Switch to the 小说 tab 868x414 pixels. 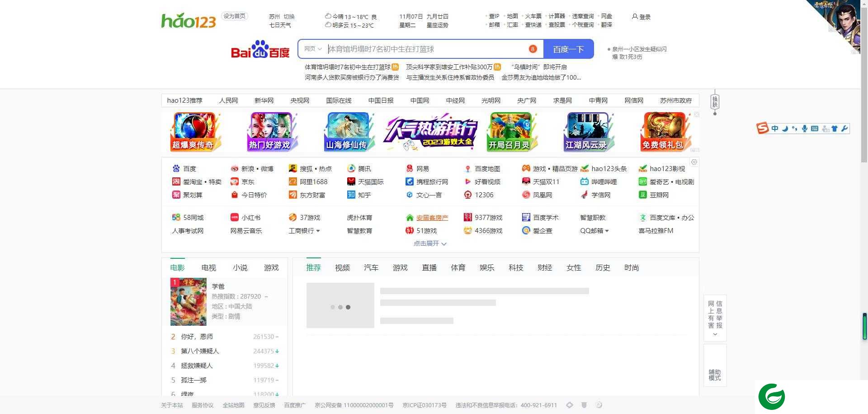click(240, 267)
